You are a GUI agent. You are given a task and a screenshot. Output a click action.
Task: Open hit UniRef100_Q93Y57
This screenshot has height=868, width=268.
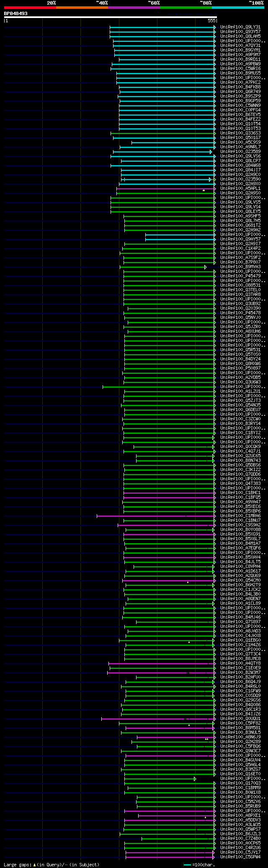tap(241, 32)
